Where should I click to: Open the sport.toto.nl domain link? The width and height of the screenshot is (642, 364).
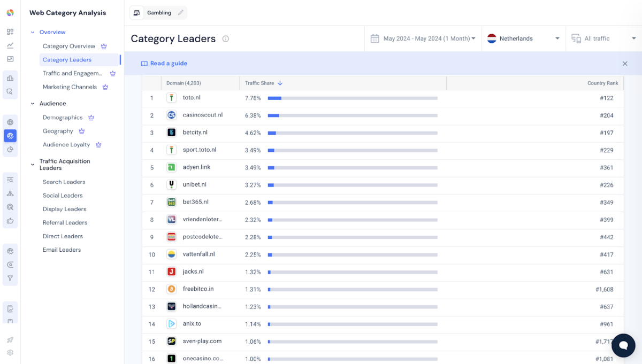200,150
